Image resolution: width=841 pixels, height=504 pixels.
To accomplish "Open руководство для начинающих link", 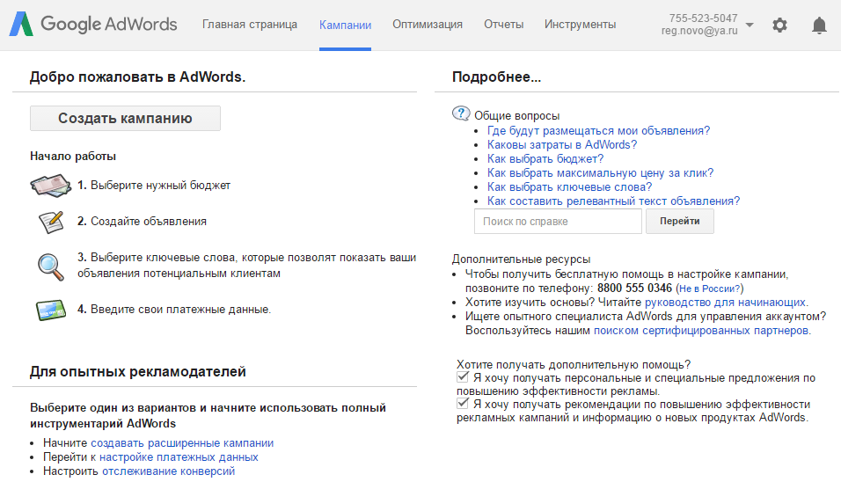I will pyautogui.click(x=725, y=303).
